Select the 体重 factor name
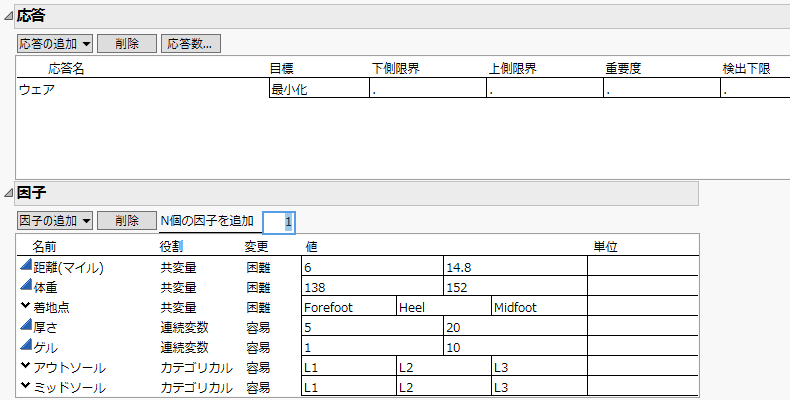Screen dimensions: 790x400 45,287
